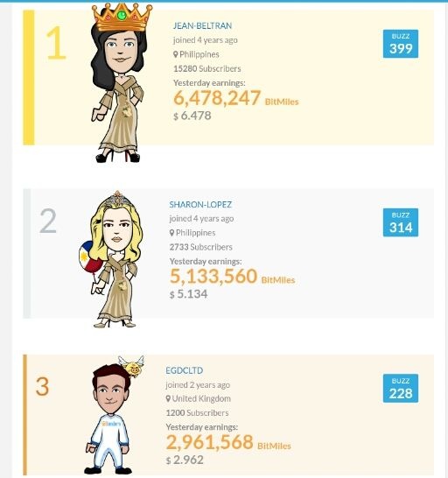Viewport: 448px width, 478px height.
Task: Select Sharon-Lopez's blonde avatar
Action: tap(113, 259)
